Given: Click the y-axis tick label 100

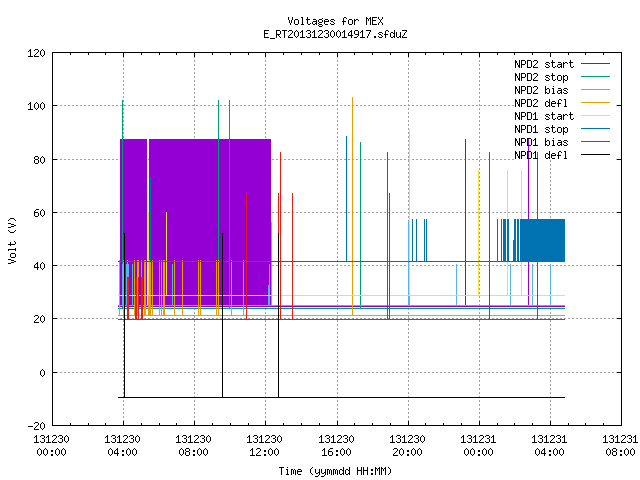Looking at the screenshot, I should point(36,106).
